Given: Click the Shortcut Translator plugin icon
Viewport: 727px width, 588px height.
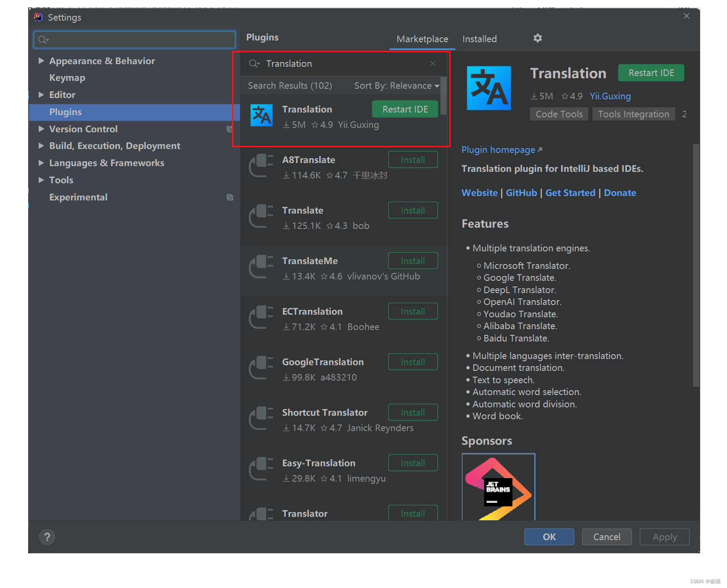Looking at the screenshot, I should tap(261, 418).
